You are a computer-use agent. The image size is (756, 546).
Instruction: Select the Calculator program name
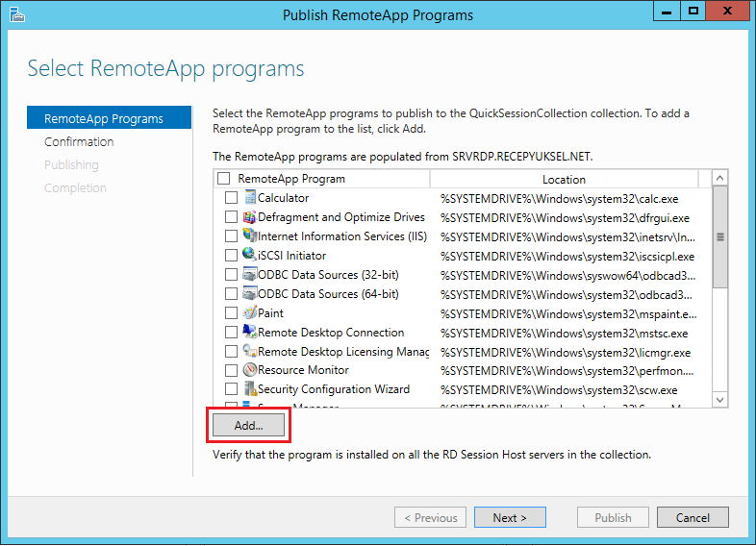[x=283, y=198]
